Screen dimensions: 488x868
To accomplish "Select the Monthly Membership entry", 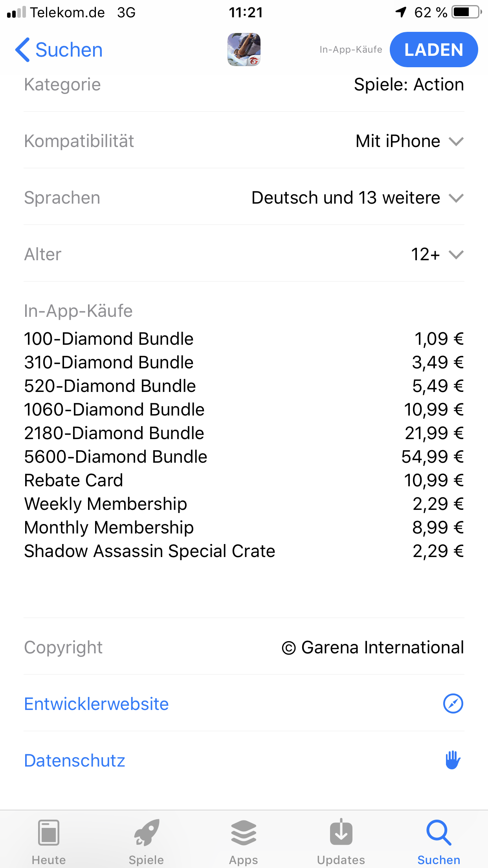I will (x=244, y=528).
